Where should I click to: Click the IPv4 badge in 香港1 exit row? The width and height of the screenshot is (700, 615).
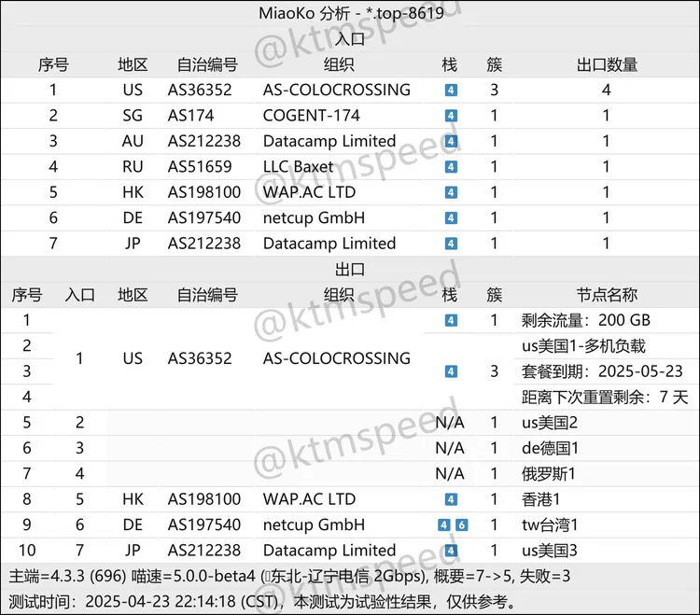click(451, 500)
